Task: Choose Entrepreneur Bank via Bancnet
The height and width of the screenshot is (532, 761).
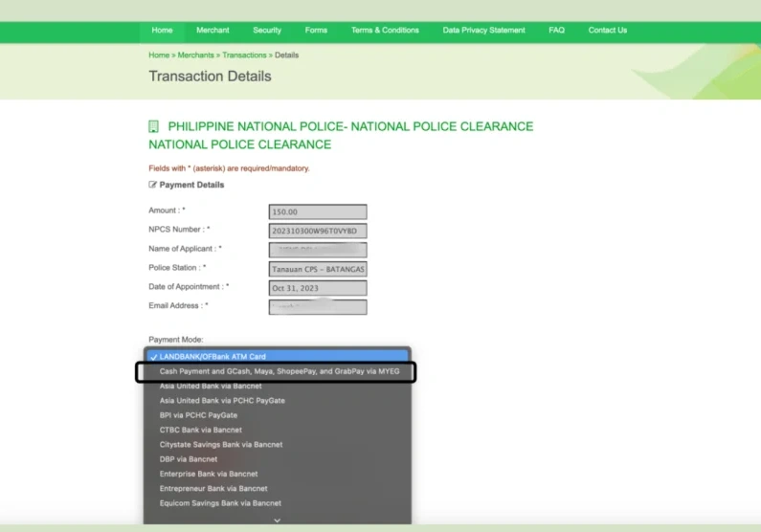Action: coord(278,488)
